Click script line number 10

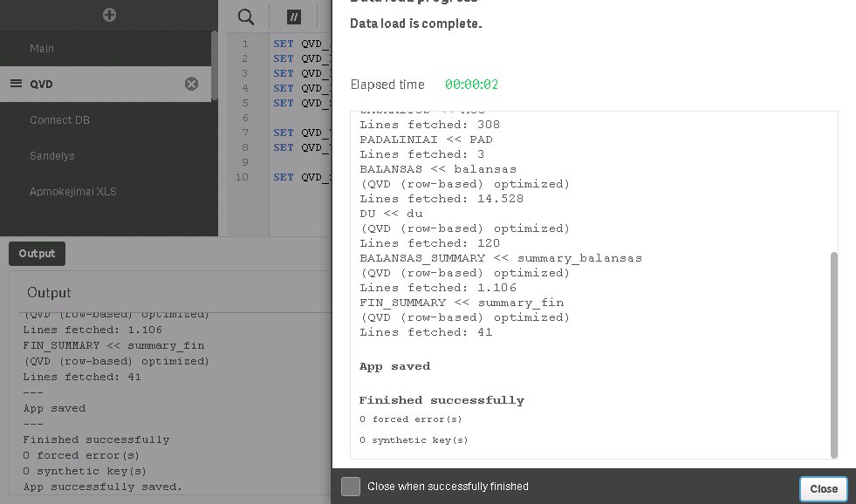click(242, 177)
